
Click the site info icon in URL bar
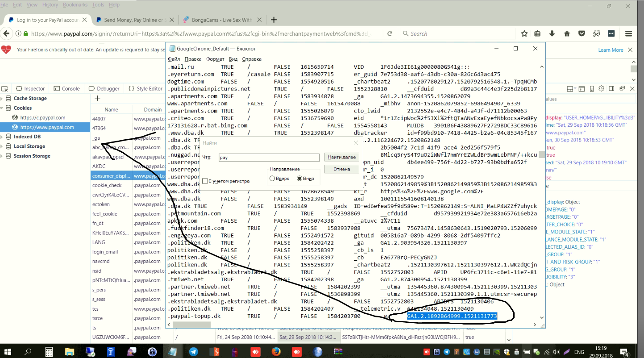18,33
